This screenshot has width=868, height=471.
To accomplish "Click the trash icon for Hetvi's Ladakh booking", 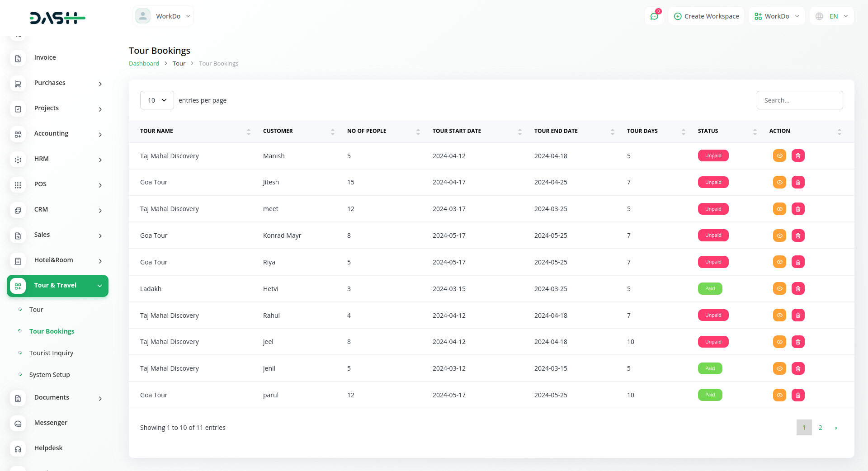I will (798, 289).
